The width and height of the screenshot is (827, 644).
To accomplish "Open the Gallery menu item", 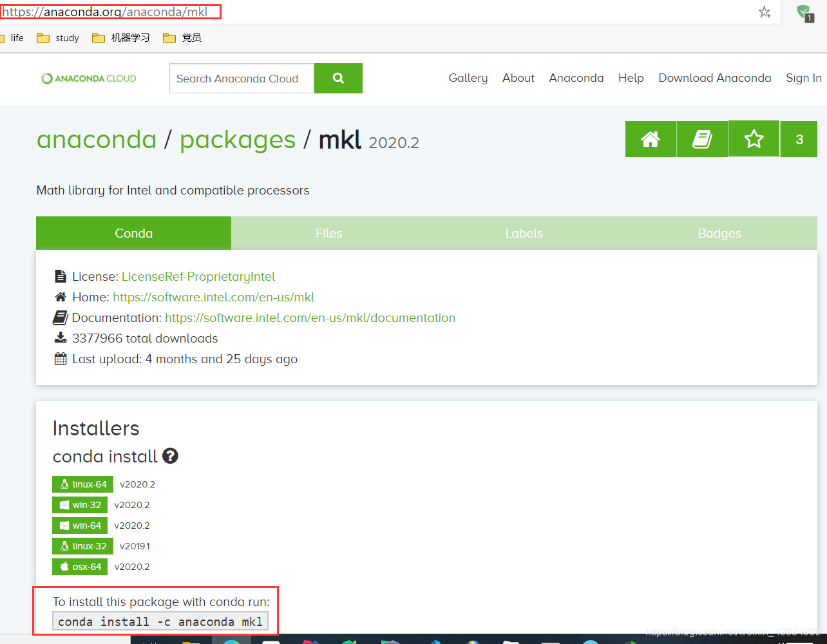I will [x=468, y=78].
